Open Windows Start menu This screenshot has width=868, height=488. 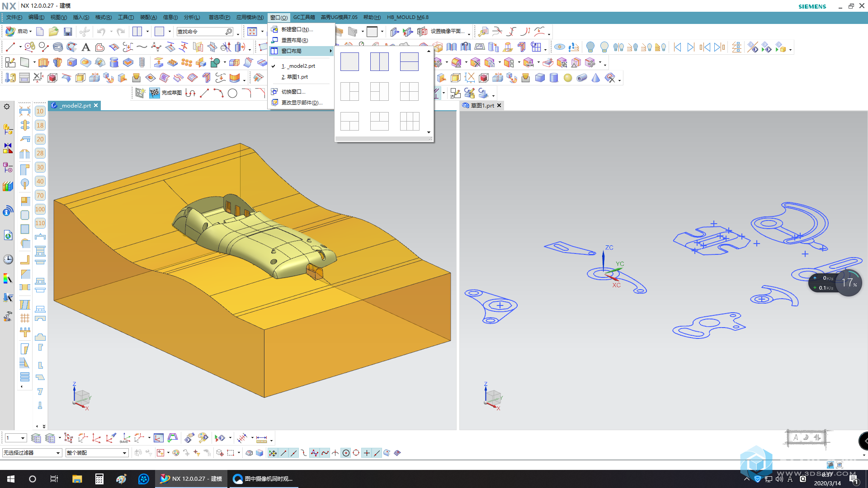point(11,479)
